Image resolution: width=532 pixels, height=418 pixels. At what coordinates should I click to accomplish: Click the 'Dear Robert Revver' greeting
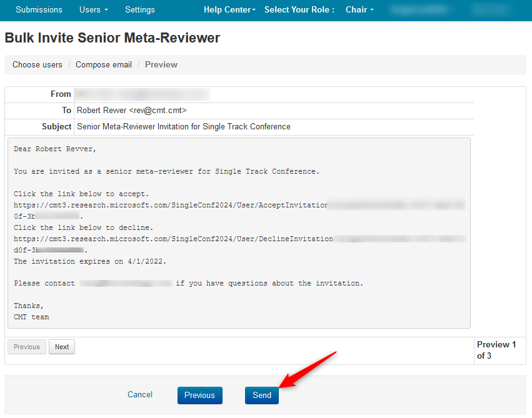click(55, 149)
